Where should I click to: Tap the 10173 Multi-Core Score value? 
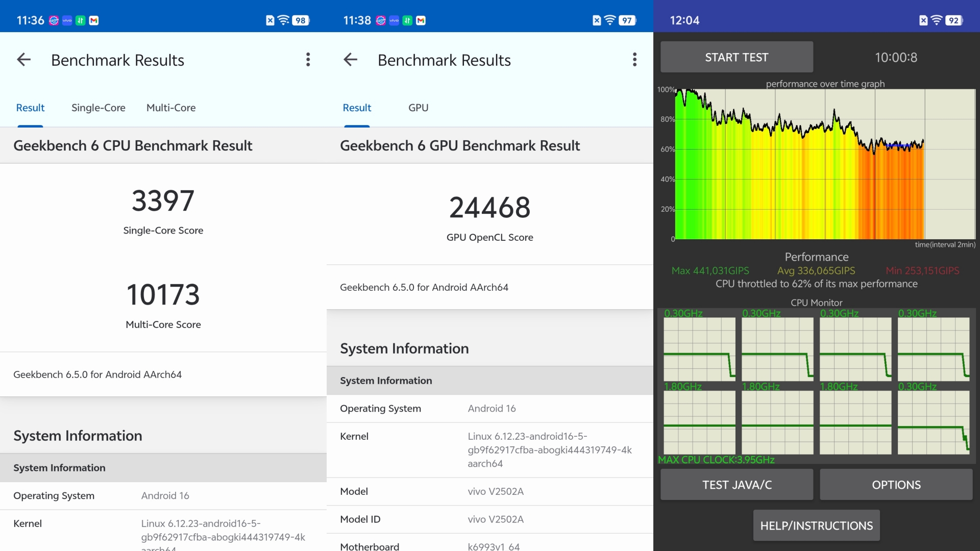click(163, 295)
